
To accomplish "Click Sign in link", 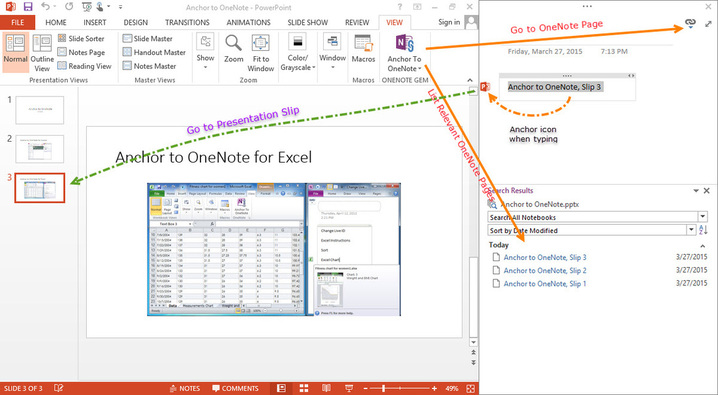I will (x=449, y=22).
